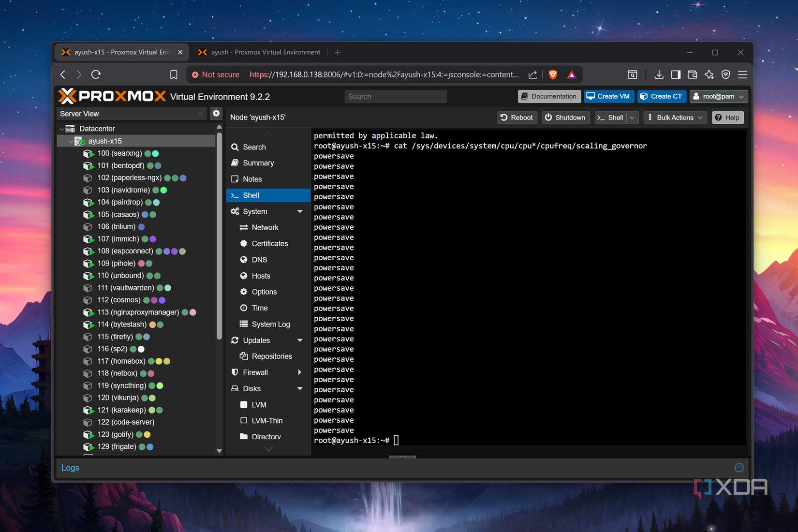Switch to the 'ayush' Proxmox browser tab

(259, 52)
